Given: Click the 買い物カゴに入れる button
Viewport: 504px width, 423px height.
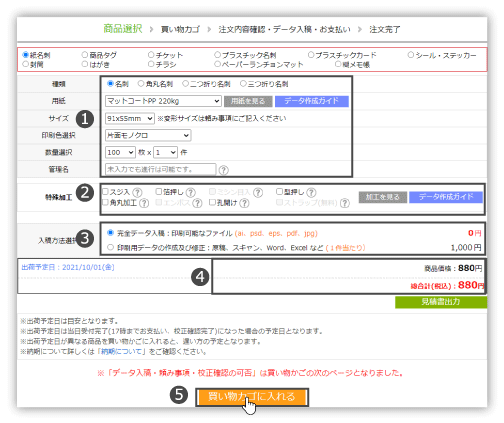Looking at the screenshot, I should click(252, 397).
